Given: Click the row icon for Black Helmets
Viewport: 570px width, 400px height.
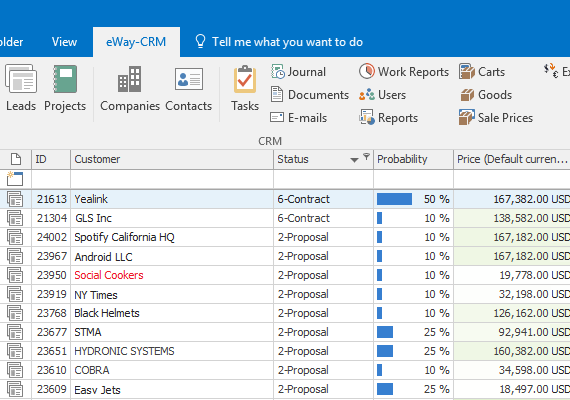Looking at the screenshot, I should coord(15,313).
